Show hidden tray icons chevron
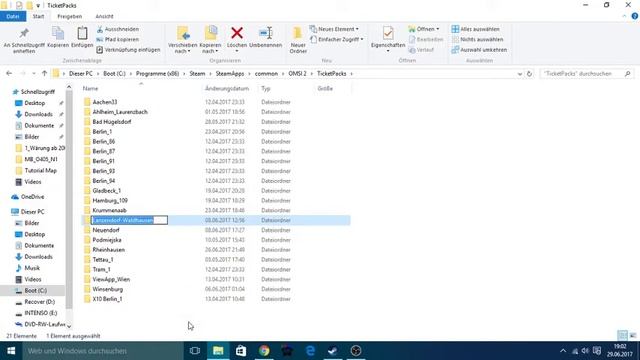The width and height of the screenshot is (640, 360). (x=563, y=351)
